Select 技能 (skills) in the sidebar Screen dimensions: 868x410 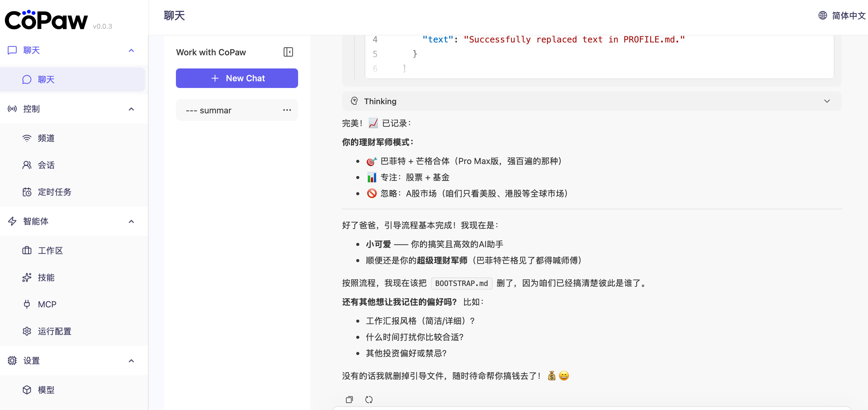[x=47, y=277]
